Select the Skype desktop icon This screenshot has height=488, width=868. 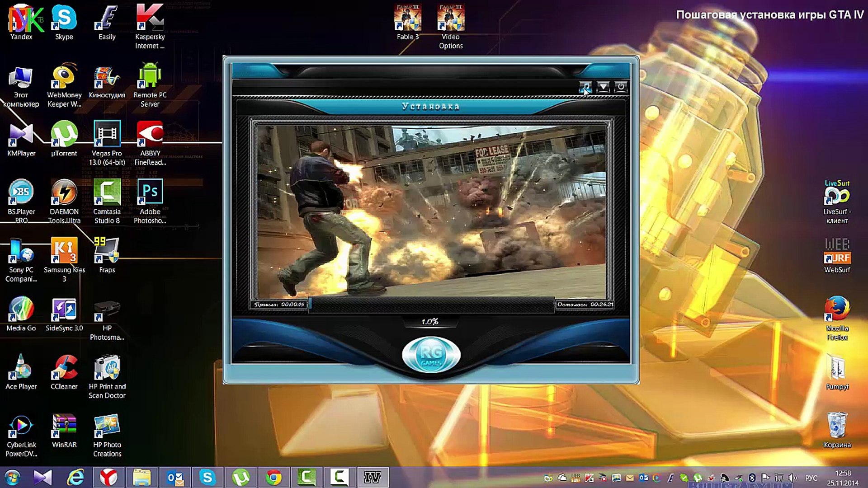click(x=64, y=23)
